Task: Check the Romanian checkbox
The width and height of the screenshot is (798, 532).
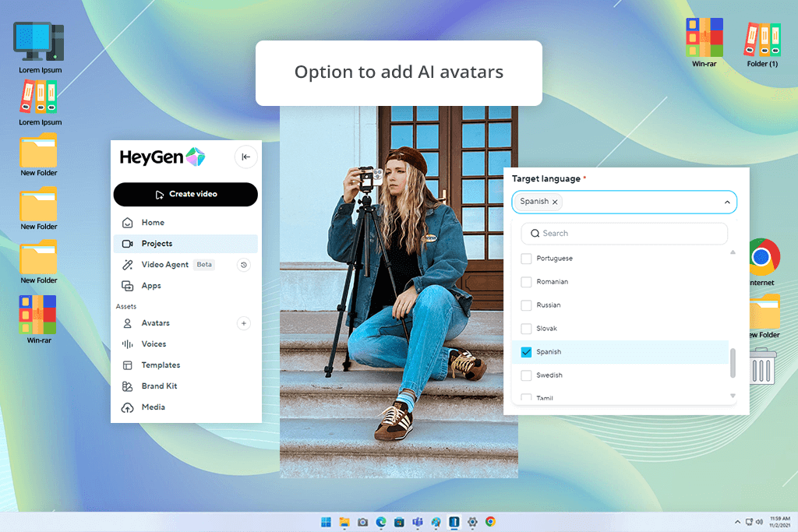Action: pyautogui.click(x=526, y=282)
